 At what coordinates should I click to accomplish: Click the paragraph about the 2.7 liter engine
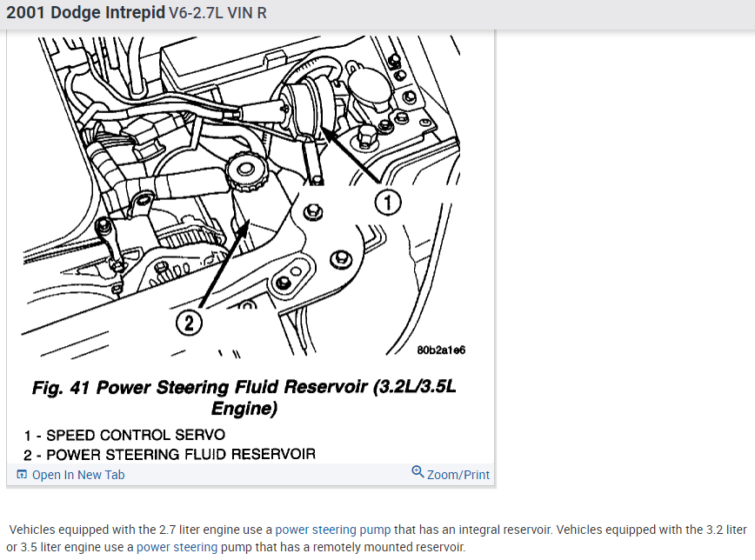[377, 538]
